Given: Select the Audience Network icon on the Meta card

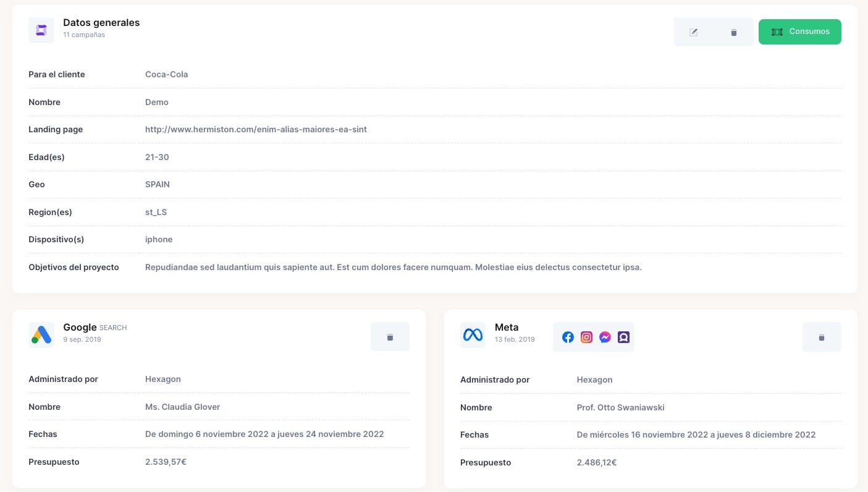Looking at the screenshot, I should pyautogui.click(x=623, y=337).
